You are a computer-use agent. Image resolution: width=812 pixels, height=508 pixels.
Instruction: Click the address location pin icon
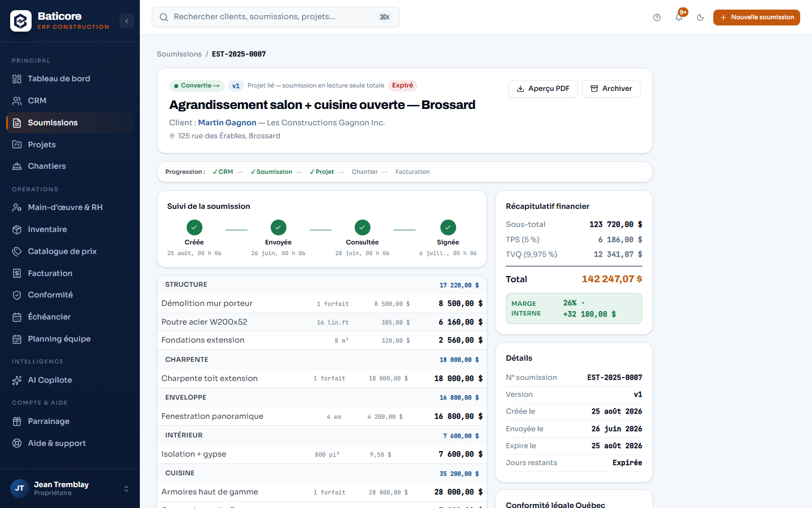173,136
